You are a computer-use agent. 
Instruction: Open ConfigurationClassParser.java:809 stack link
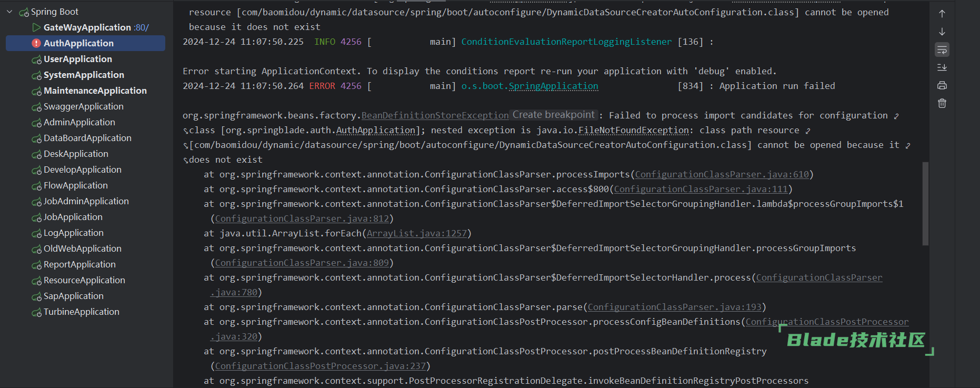point(302,263)
